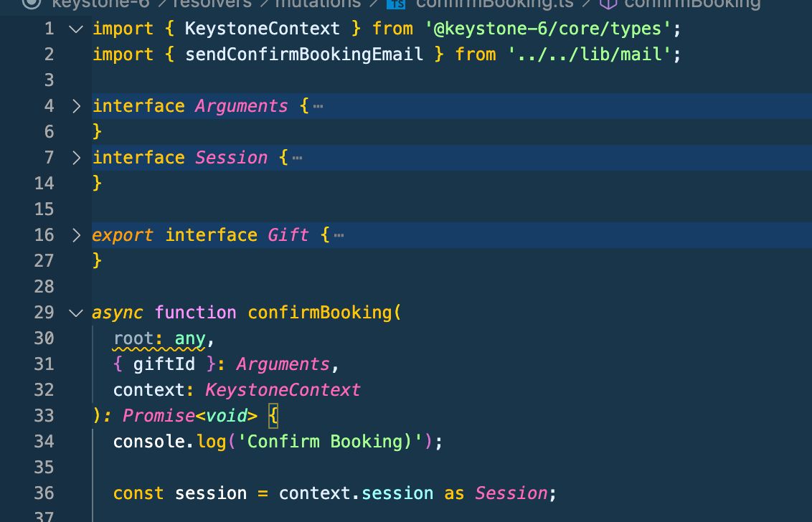Click line number 16 in the gutter
This screenshot has height=522, width=812.
click(44, 235)
